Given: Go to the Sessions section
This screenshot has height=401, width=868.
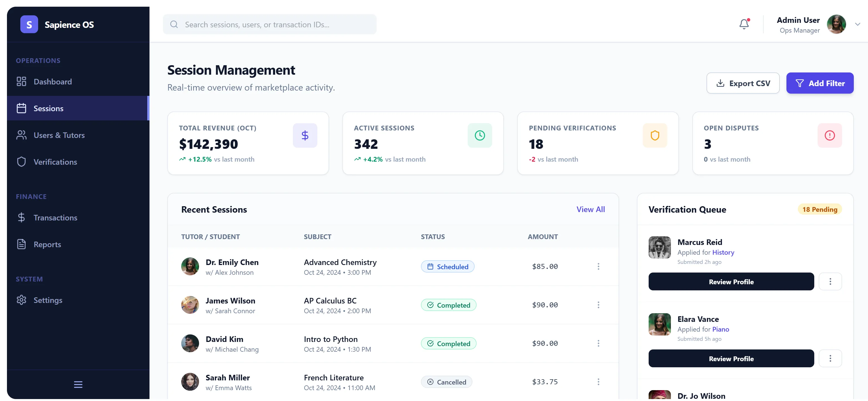Looking at the screenshot, I should (48, 108).
